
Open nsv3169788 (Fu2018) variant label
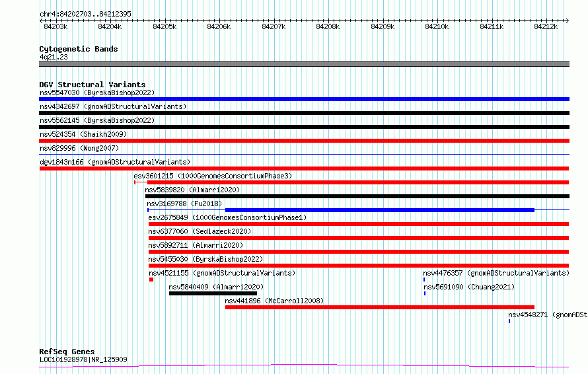(184, 204)
